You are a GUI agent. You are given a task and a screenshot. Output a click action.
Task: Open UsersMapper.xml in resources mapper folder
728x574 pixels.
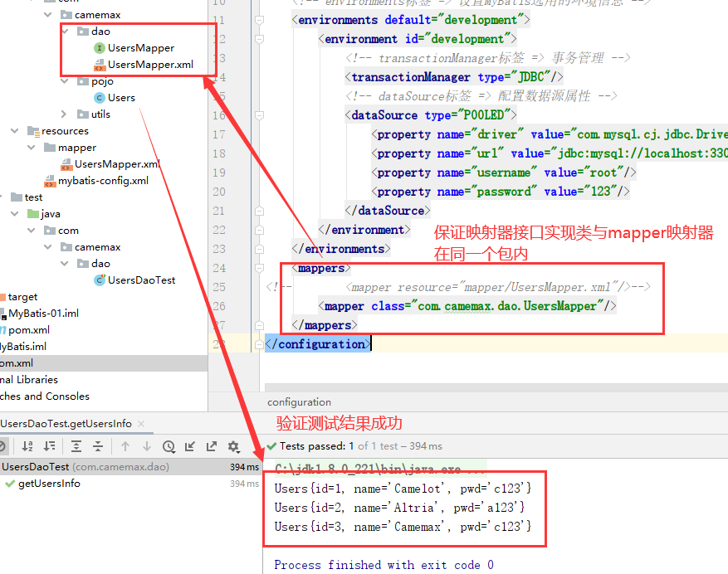117,164
